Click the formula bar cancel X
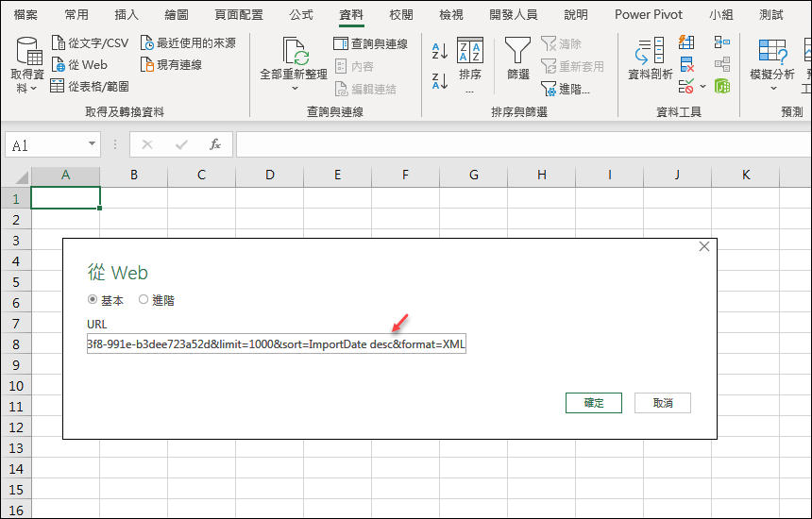Screen dimensions: 812x519 click(x=147, y=144)
